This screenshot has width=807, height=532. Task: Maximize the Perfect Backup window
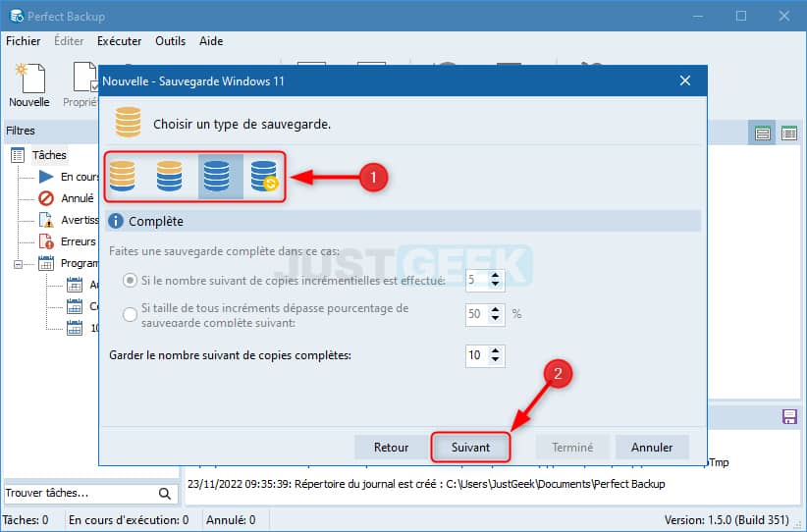tap(741, 16)
